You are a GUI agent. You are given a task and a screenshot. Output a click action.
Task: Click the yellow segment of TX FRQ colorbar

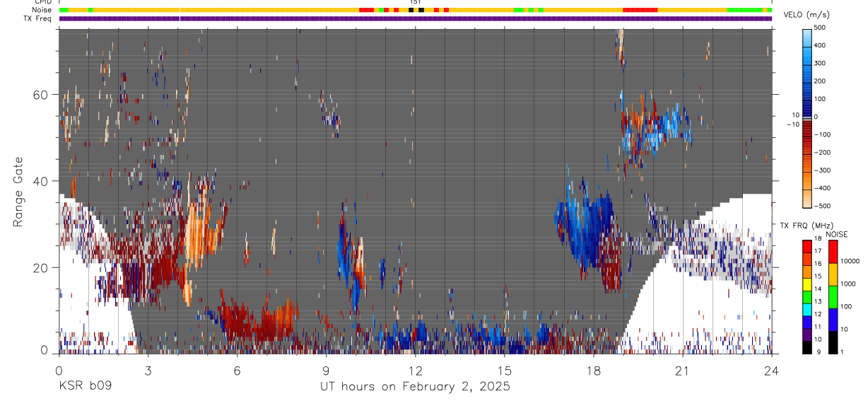pyautogui.click(x=807, y=284)
